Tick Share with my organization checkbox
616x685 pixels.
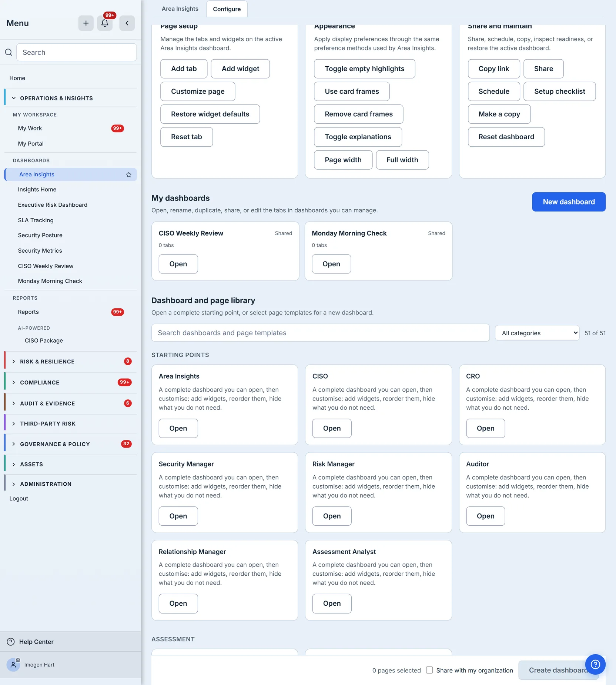pos(429,670)
